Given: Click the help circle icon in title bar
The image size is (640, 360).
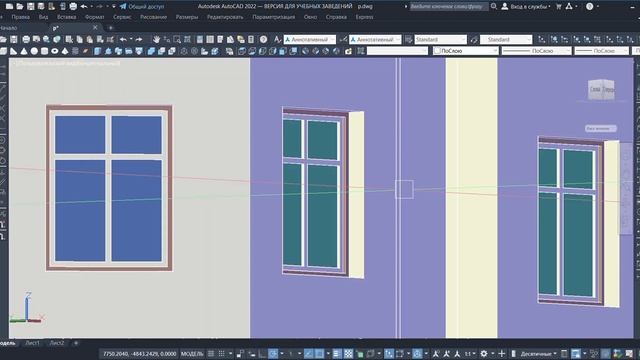Looking at the screenshot, I should point(589,7).
